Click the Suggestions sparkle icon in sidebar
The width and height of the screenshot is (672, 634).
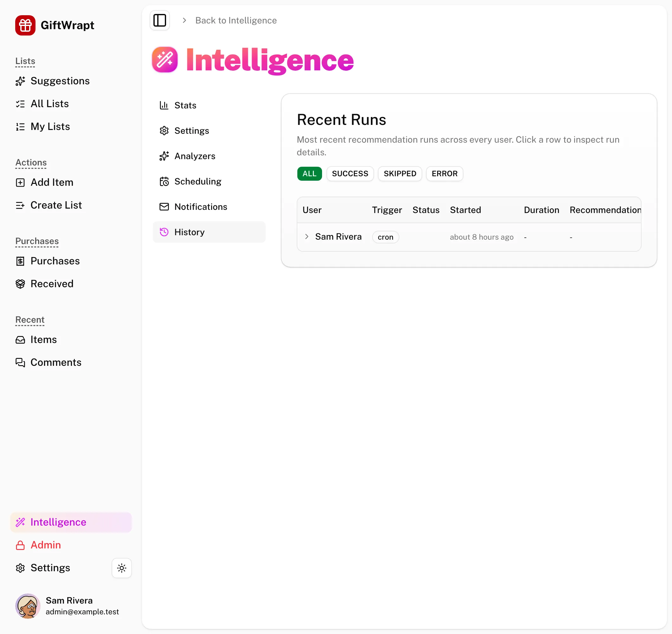[x=20, y=81]
